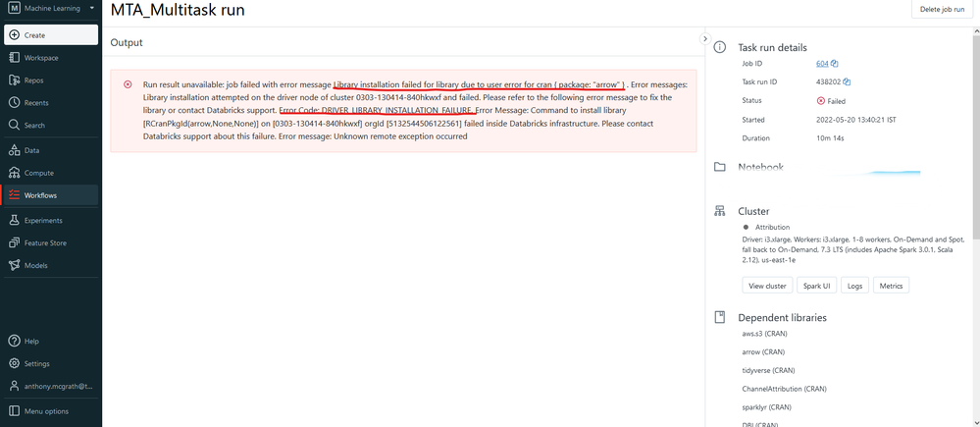Viewport: 980px width, 427px height.
Task: Open Feature Store in the sidebar
Action: (x=51, y=242)
